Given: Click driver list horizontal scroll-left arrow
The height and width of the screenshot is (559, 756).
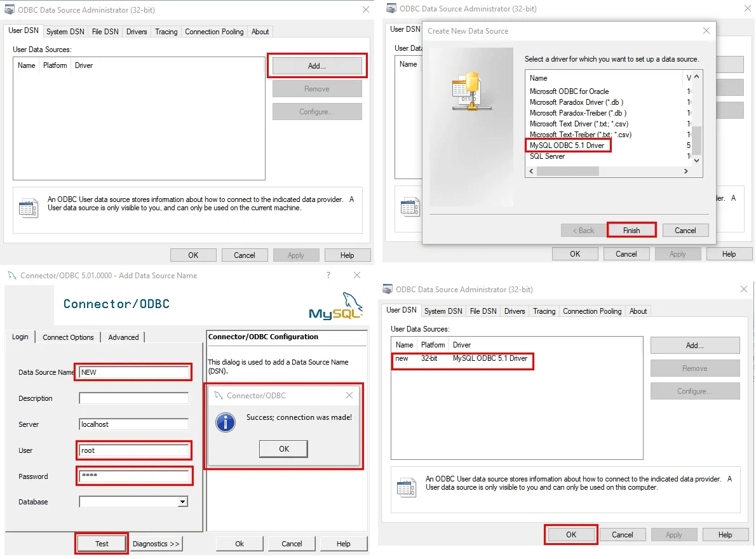Looking at the screenshot, I should [531, 172].
